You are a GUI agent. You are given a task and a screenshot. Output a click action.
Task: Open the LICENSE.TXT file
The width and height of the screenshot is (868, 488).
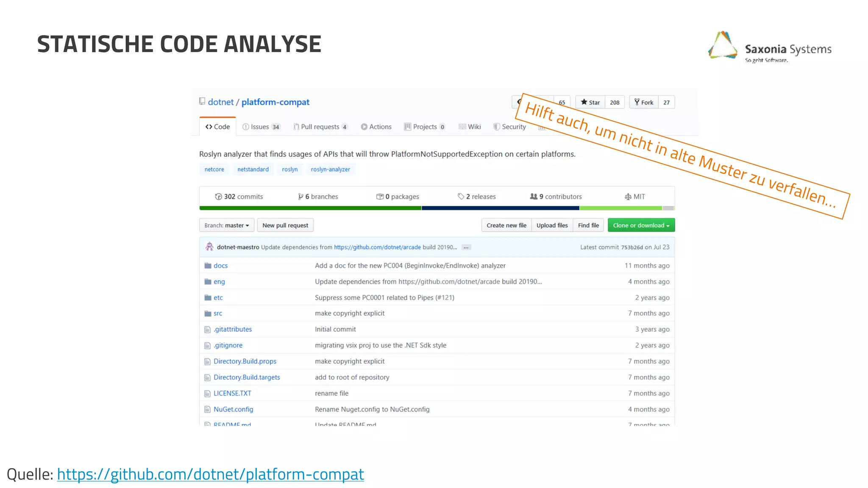232,394
